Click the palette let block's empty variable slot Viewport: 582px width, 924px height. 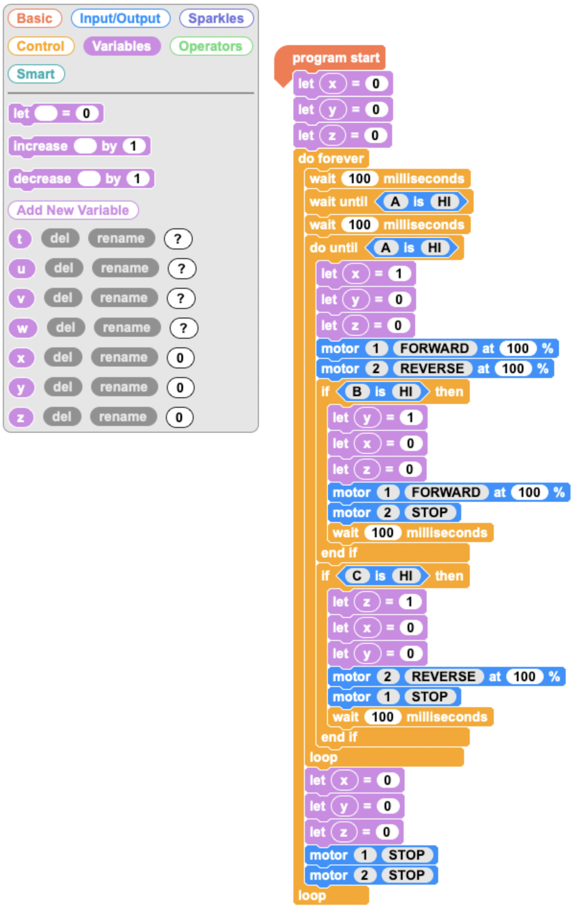[x=46, y=113]
